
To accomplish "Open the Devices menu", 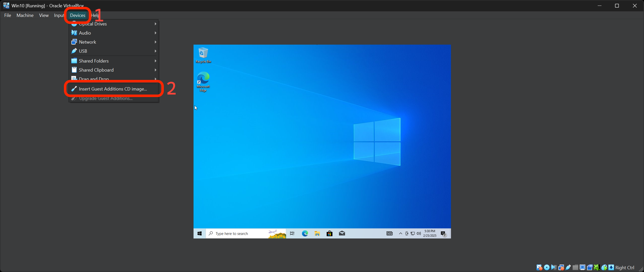I will 78,15.
